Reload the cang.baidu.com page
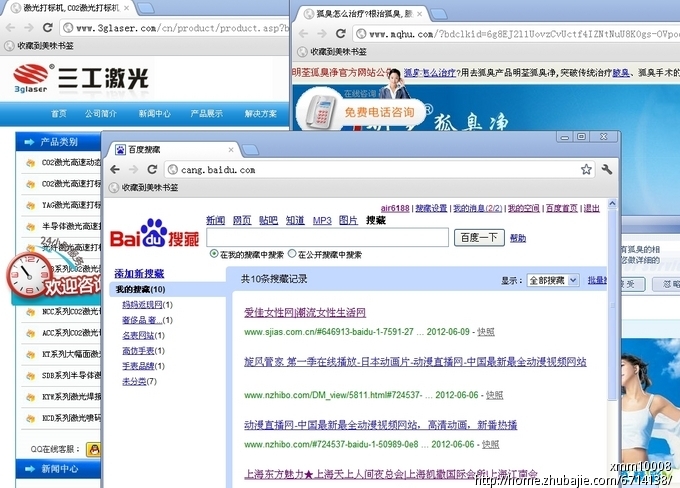Image resolution: width=680 pixels, height=488 pixels. [152, 170]
